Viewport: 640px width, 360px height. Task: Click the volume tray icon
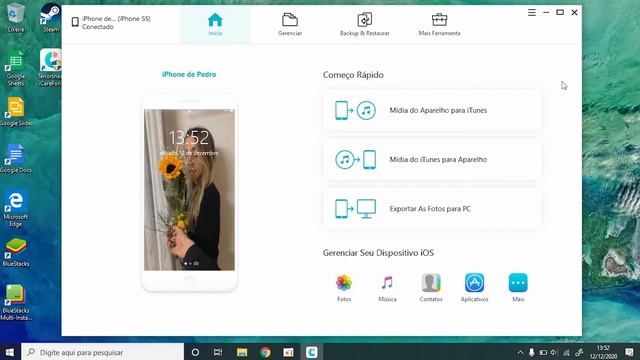tap(554, 352)
